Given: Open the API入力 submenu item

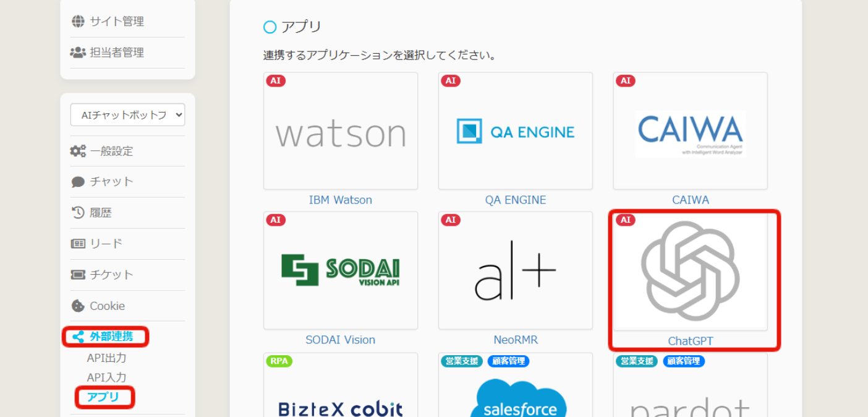Looking at the screenshot, I should [106, 377].
